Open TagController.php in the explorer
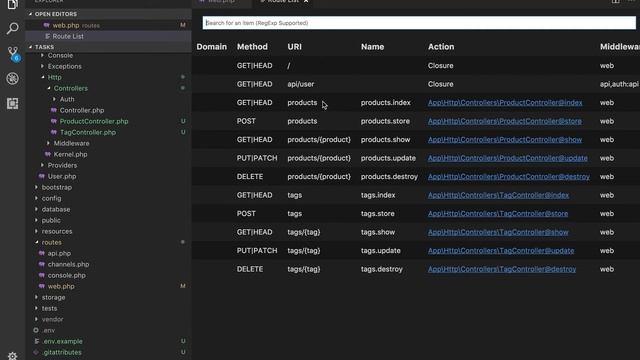This screenshot has height=360, width=640. tap(88, 132)
